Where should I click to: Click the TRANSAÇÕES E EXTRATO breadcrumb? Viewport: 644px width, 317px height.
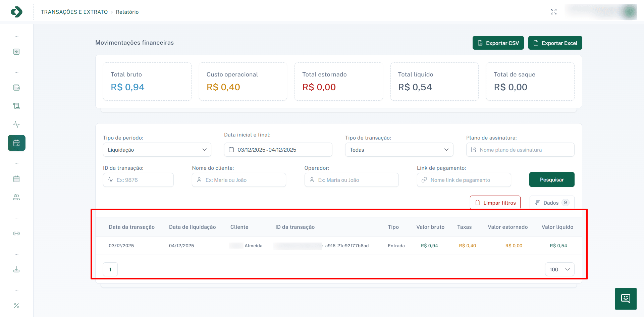pyautogui.click(x=74, y=12)
